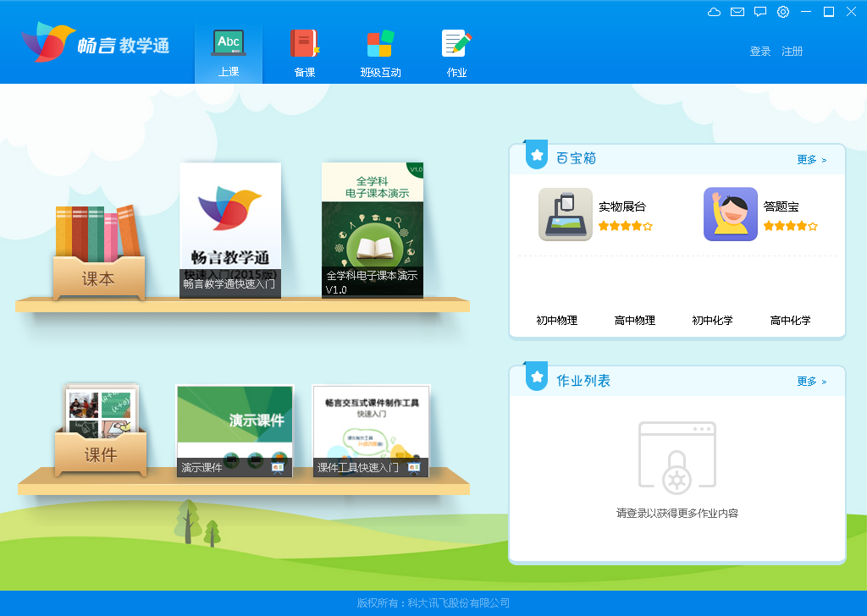Screen dimensions: 867x616
Task: Click the 实物展台 star rating
Action: 626,226
